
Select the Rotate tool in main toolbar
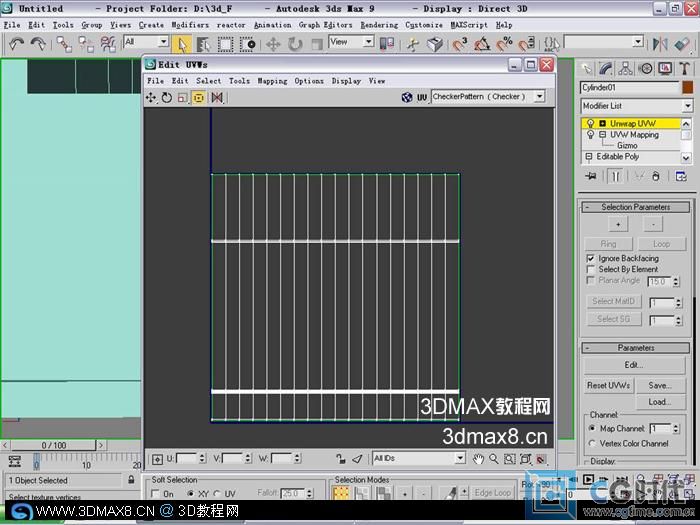(x=295, y=44)
